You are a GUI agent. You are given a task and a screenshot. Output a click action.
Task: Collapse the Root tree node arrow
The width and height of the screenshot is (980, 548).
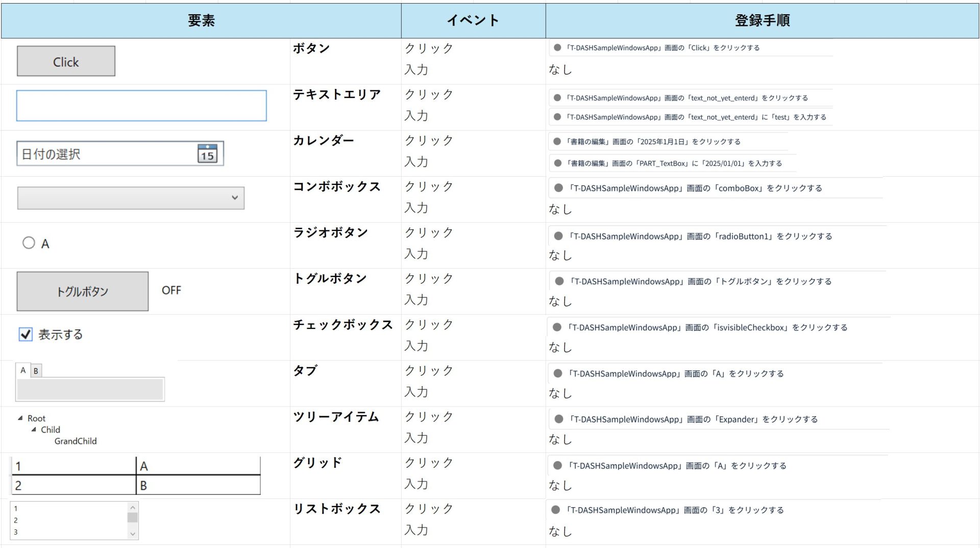click(20, 418)
